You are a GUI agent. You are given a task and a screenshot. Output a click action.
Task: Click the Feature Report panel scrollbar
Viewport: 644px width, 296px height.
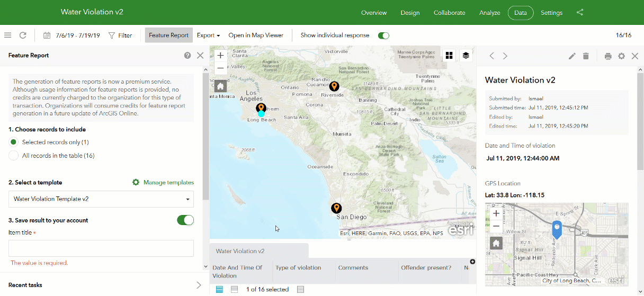[206, 137]
